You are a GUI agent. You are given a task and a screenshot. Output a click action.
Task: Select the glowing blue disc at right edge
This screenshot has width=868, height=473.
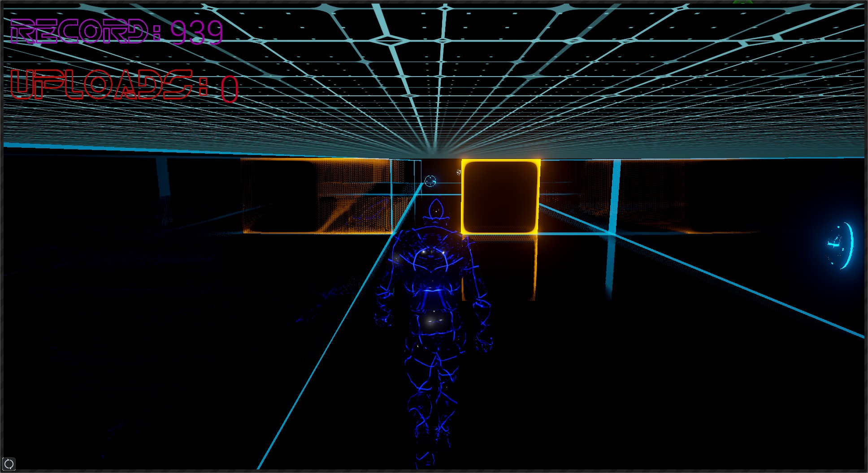[841, 245]
